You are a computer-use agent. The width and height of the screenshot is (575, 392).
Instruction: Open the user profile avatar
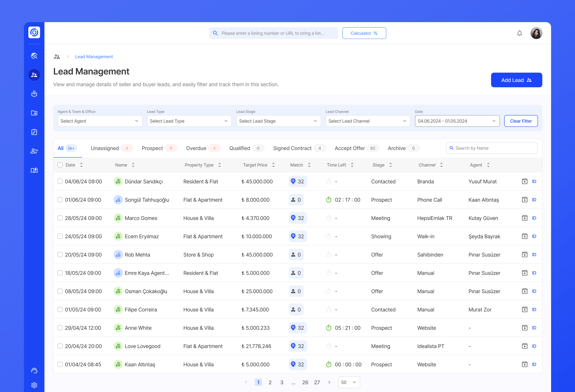[536, 33]
